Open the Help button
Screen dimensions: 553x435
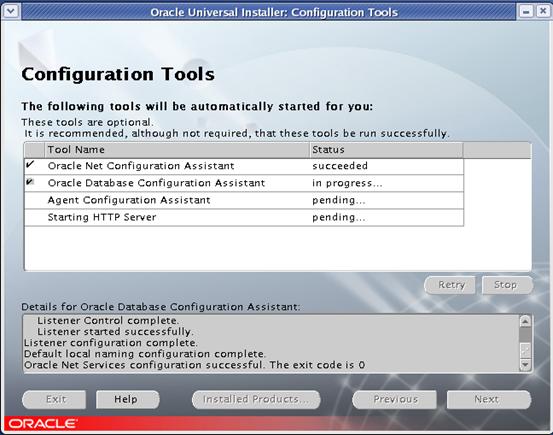pos(127,399)
